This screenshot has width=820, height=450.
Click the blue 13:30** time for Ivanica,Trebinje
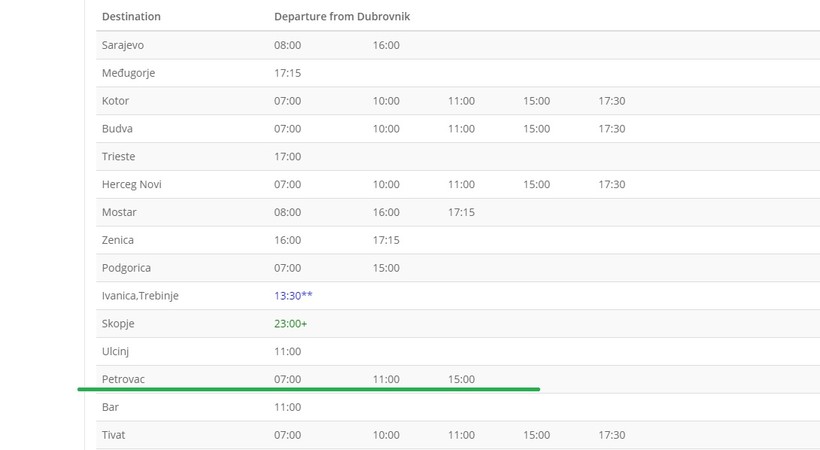(293, 295)
